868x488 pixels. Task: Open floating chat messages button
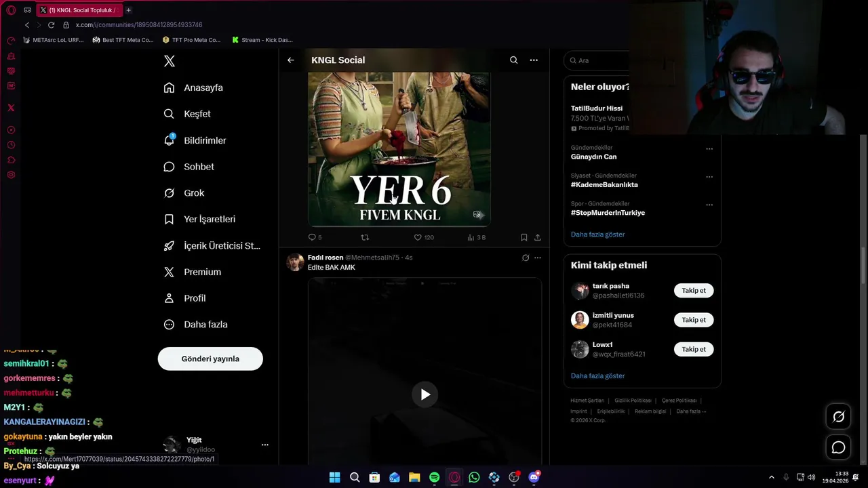click(839, 447)
